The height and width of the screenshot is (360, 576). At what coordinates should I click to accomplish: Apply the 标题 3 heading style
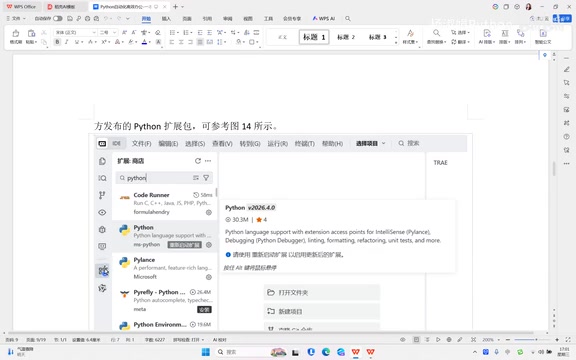click(377, 37)
